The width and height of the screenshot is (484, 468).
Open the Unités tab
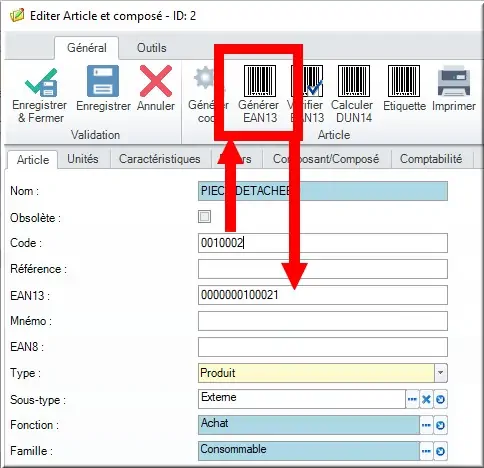coord(83,159)
